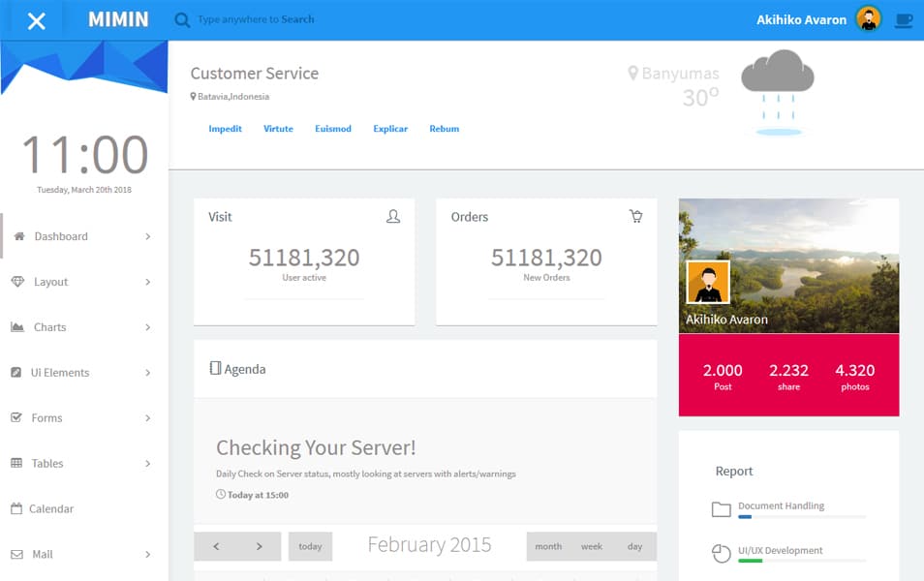The width and height of the screenshot is (924, 581).
Task: Click Akihiko Avaron's profile avatar
Action: pyautogui.click(x=869, y=17)
